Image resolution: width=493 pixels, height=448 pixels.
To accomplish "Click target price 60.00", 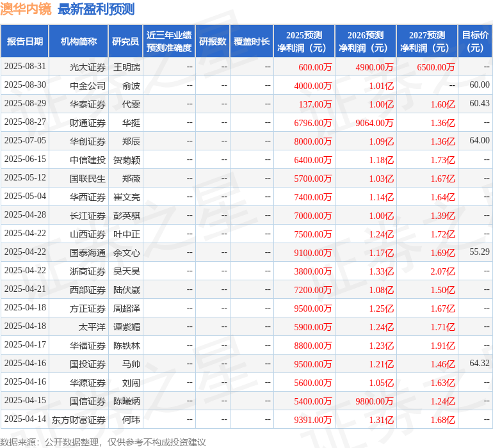I will 480,84.
